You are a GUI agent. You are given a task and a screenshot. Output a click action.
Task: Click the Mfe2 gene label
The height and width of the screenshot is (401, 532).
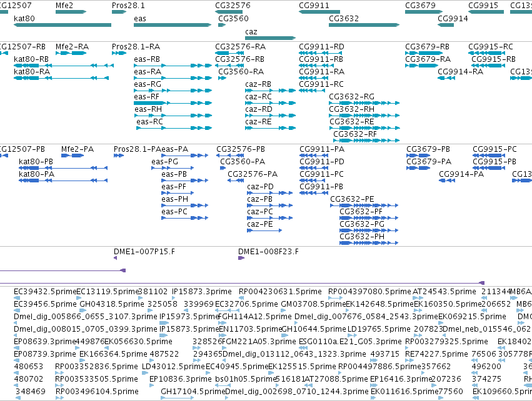64,6
